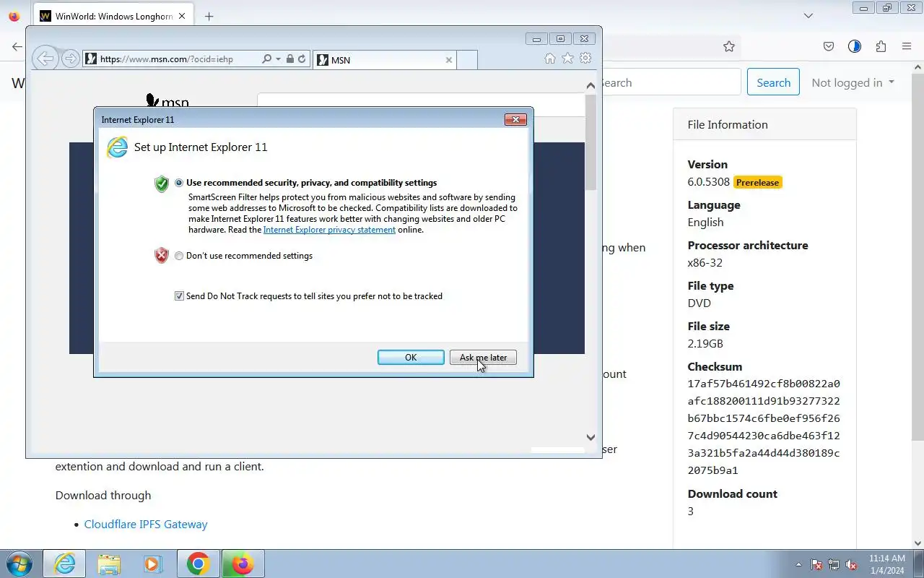This screenshot has width=924, height=578.
Task: Open Save to Pocket icon in Firefox
Action: [829, 46]
